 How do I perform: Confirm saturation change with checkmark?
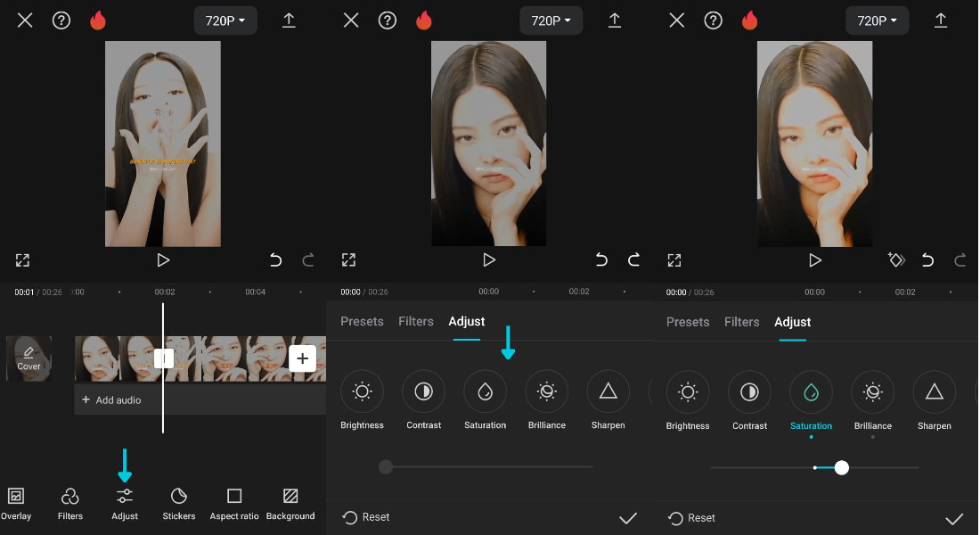pos(954,519)
